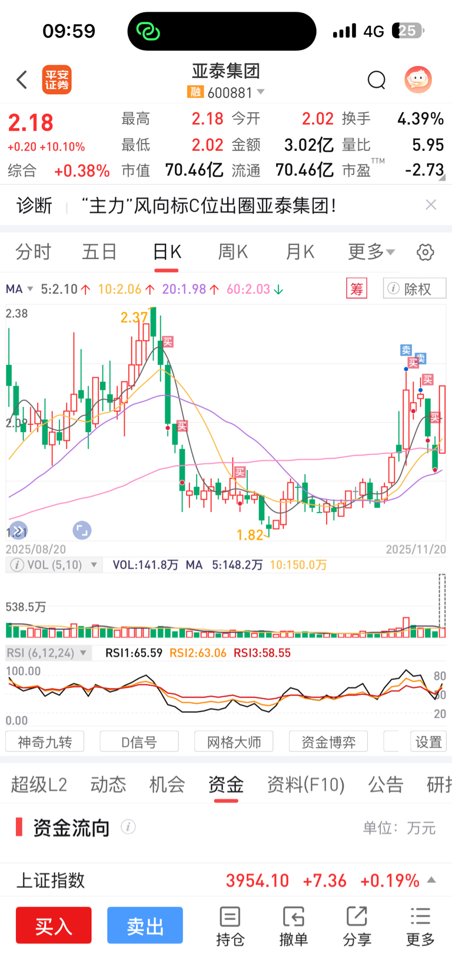The image size is (452, 980).
Task: Tap the blue 卖出 sell button
Action: [145, 925]
